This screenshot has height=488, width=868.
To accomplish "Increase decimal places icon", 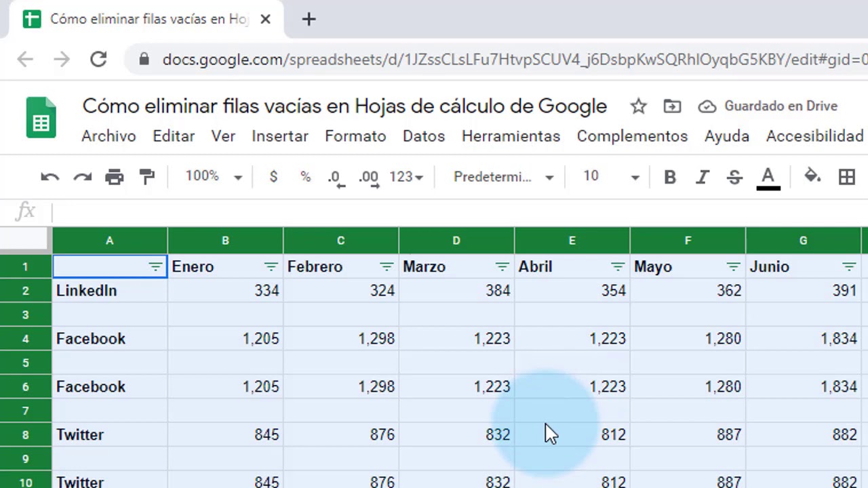I will [x=369, y=178].
